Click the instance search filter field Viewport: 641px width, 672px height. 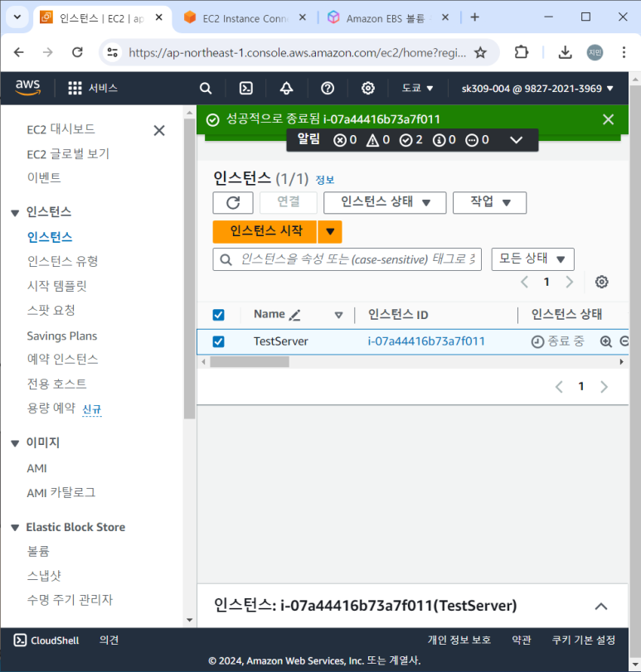(347, 259)
